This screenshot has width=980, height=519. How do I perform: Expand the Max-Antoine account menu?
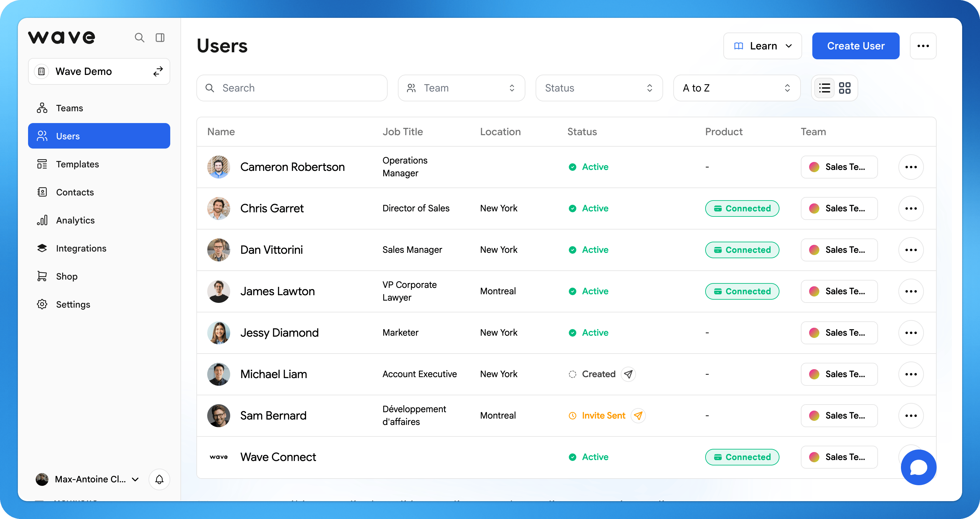pos(87,479)
